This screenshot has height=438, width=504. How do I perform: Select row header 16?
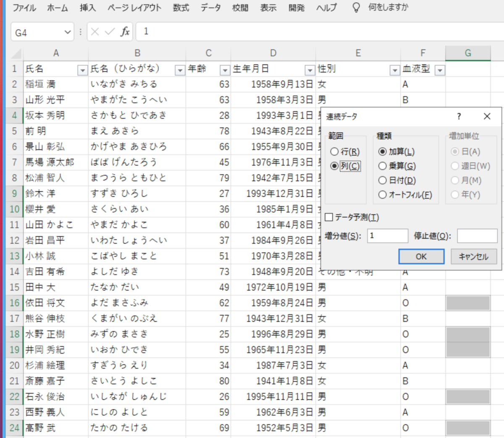[x=14, y=303]
